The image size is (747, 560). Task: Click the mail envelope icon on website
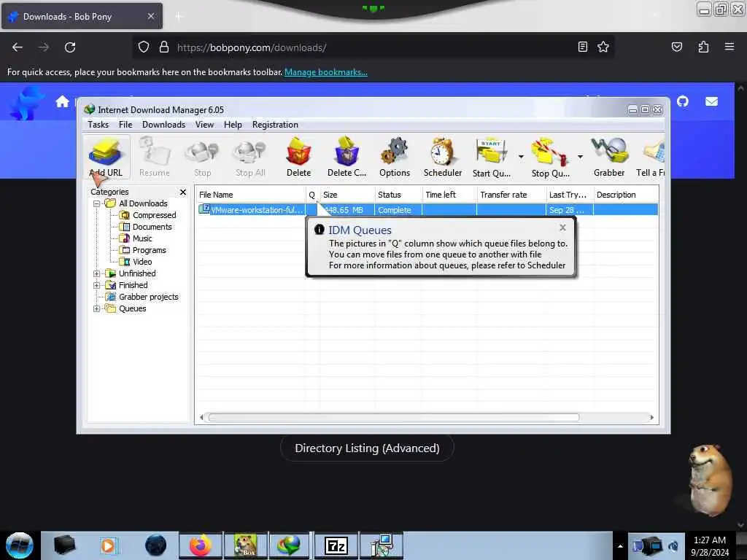click(711, 101)
